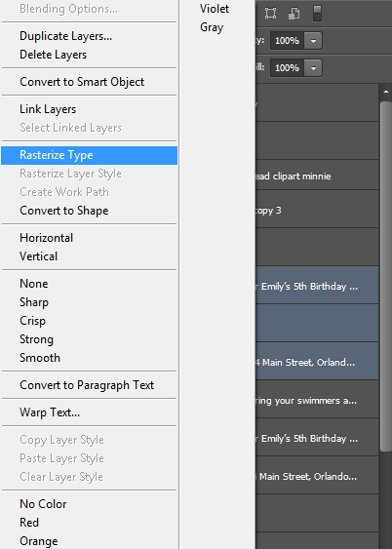Select the 'ead clipart minnie' layer
Image resolution: width=392 pixels, height=549 pixels.
[x=317, y=176]
